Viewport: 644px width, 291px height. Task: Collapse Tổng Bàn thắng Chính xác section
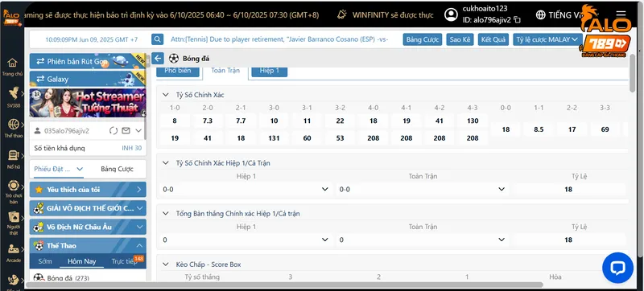tap(165, 214)
